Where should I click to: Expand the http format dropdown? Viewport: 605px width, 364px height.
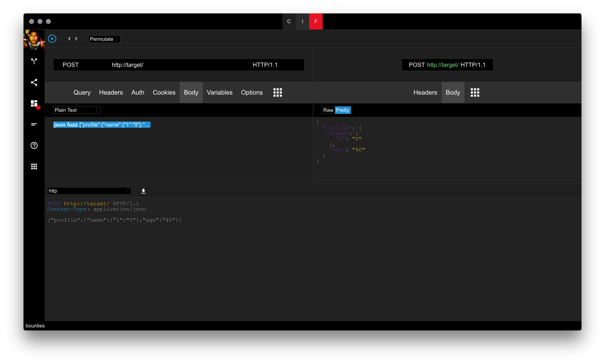[x=89, y=191]
